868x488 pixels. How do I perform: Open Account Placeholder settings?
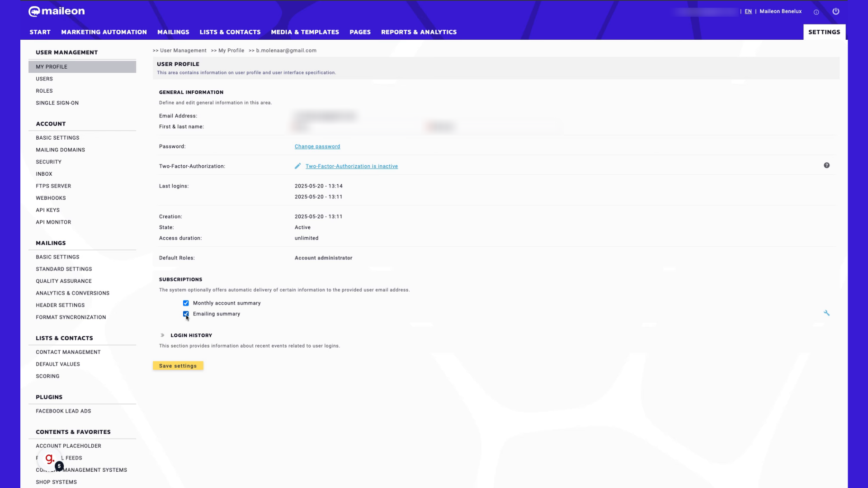[x=68, y=446]
